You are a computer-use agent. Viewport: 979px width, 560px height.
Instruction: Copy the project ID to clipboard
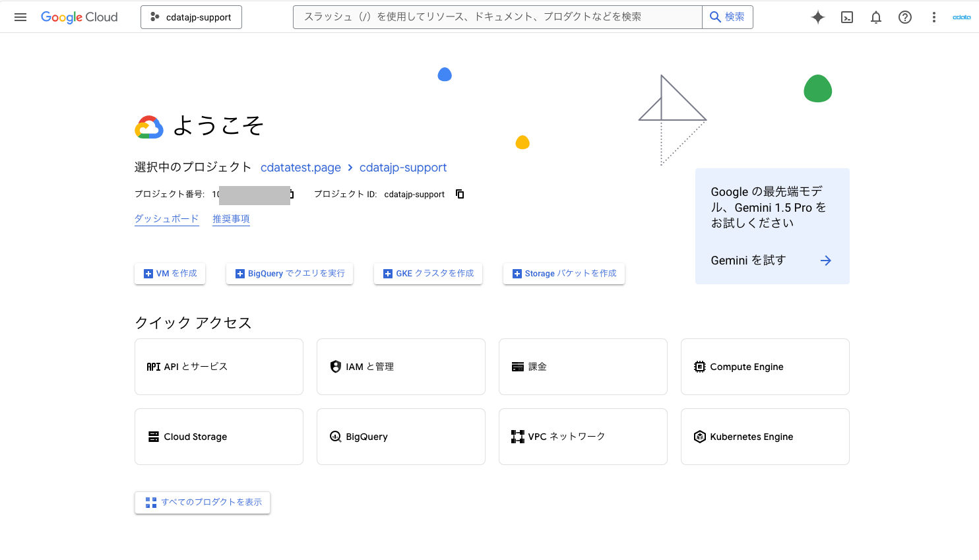(x=460, y=194)
